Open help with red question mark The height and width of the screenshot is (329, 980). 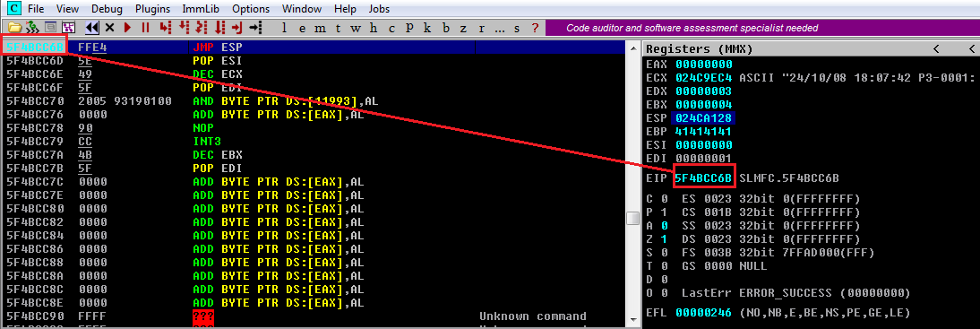click(x=535, y=28)
